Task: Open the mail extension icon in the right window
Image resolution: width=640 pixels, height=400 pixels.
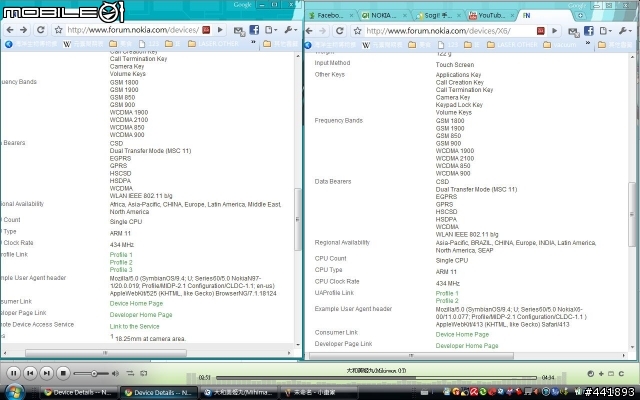Action: tap(573, 31)
